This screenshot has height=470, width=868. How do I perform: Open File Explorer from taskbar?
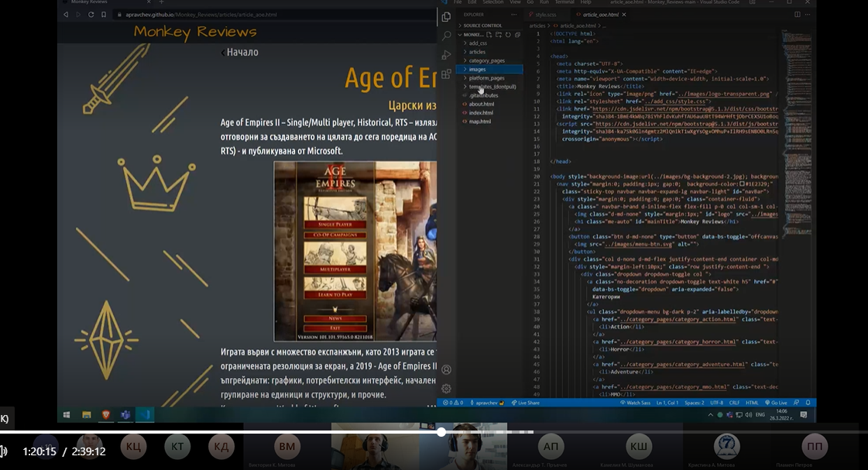click(x=87, y=415)
